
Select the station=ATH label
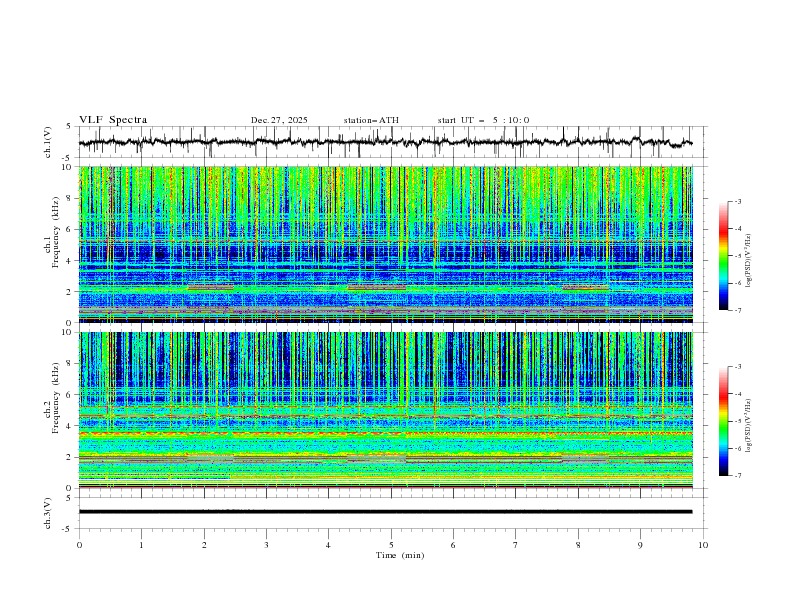[x=371, y=120]
